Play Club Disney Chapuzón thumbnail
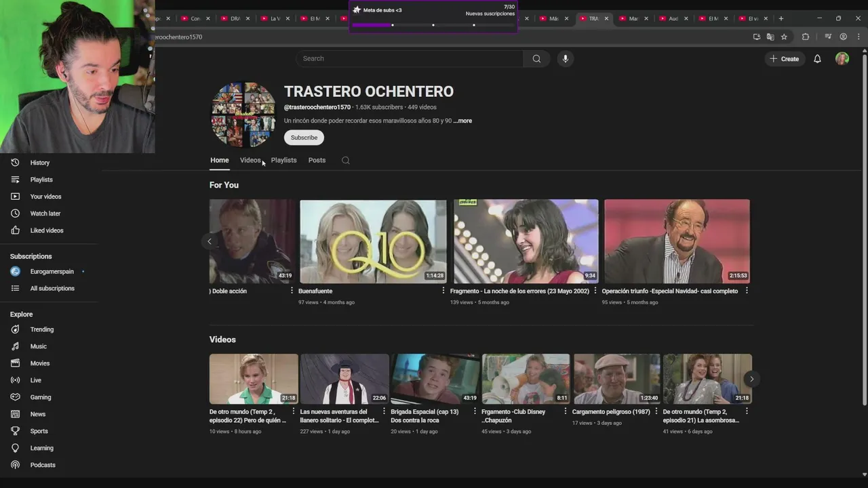Viewport: 868px width, 488px height. [x=526, y=379]
